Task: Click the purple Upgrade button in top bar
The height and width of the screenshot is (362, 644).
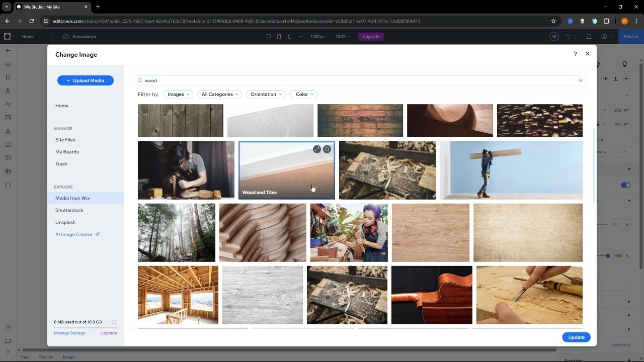Action: pyautogui.click(x=371, y=36)
